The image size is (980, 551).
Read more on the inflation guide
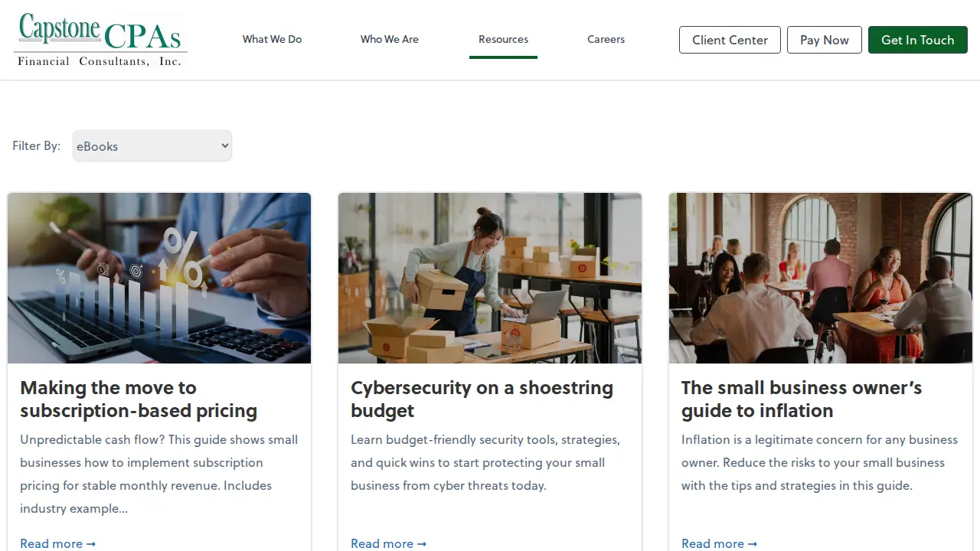click(719, 543)
